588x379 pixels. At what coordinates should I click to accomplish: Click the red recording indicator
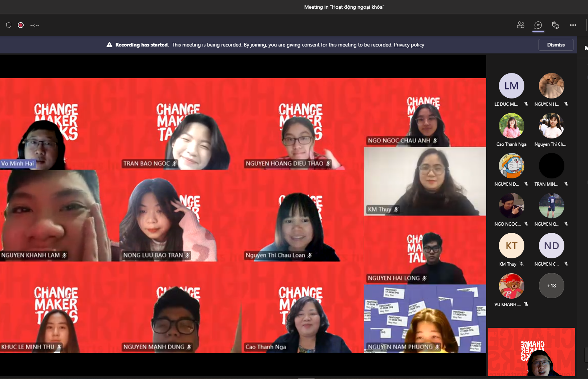[x=21, y=25]
